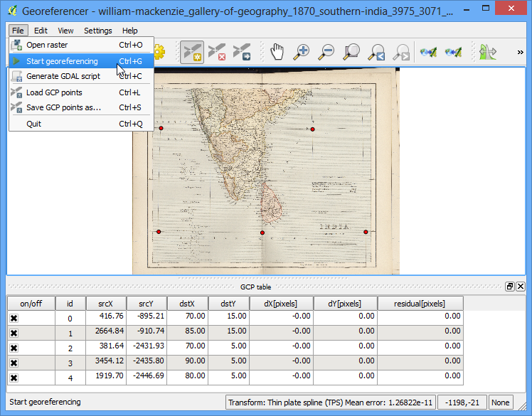Activate the Pan hand tool
Image resolution: width=532 pixels, height=416 pixels.
[x=277, y=52]
